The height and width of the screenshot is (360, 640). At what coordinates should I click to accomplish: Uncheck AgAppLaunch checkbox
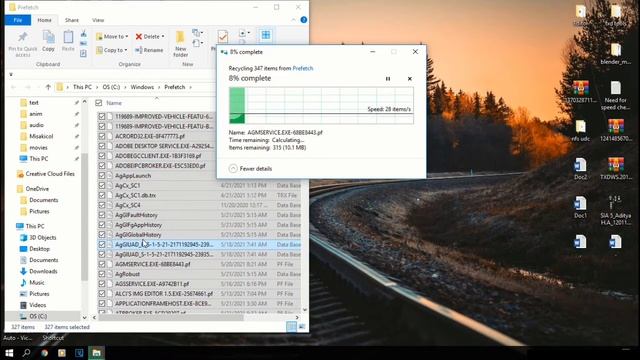(x=102, y=176)
